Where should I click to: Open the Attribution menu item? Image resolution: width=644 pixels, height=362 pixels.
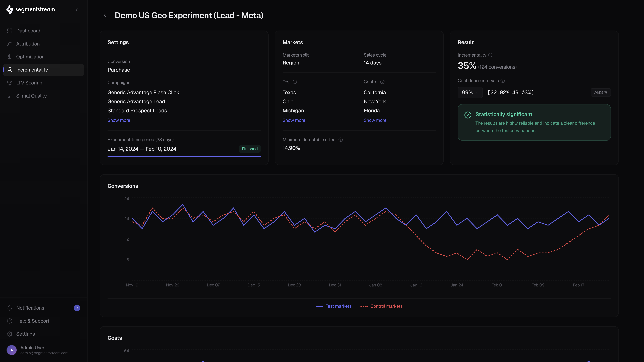(x=44, y=44)
